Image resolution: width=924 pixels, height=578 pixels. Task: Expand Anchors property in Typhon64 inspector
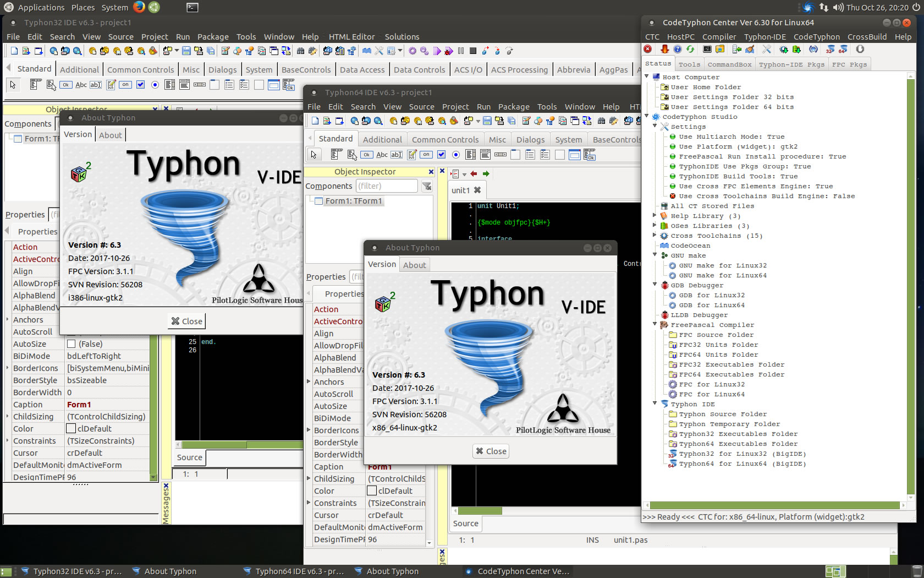pos(309,381)
